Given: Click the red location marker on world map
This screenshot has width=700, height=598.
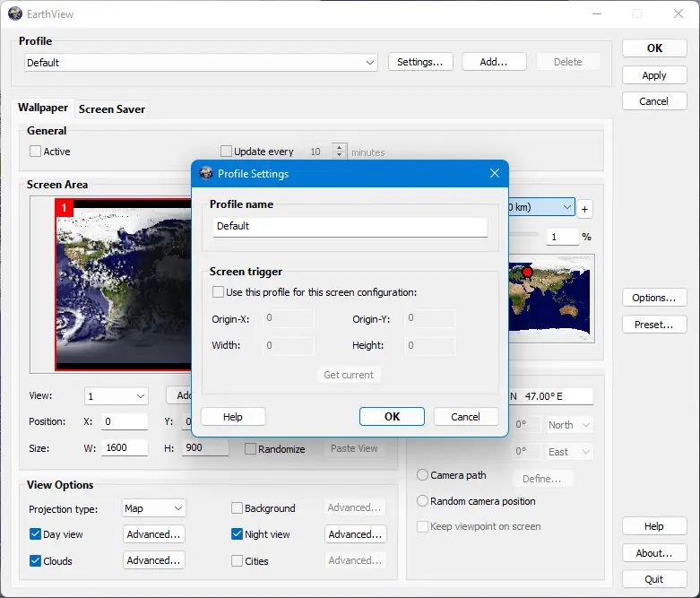Looking at the screenshot, I should coord(527,272).
